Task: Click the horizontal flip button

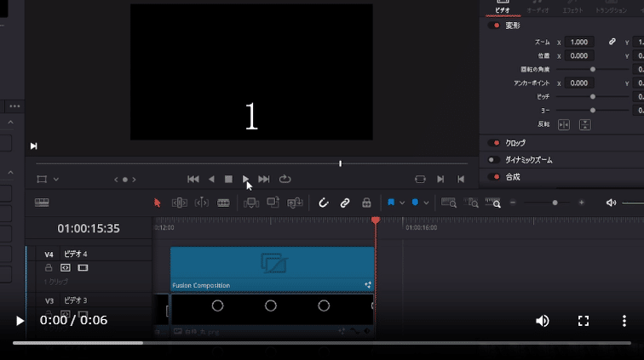Action: pos(564,125)
